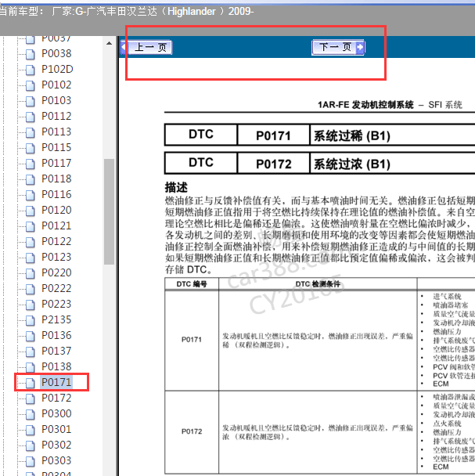The width and height of the screenshot is (475, 476).
Task: Click the page icon next to P0116
Action: [31, 195]
